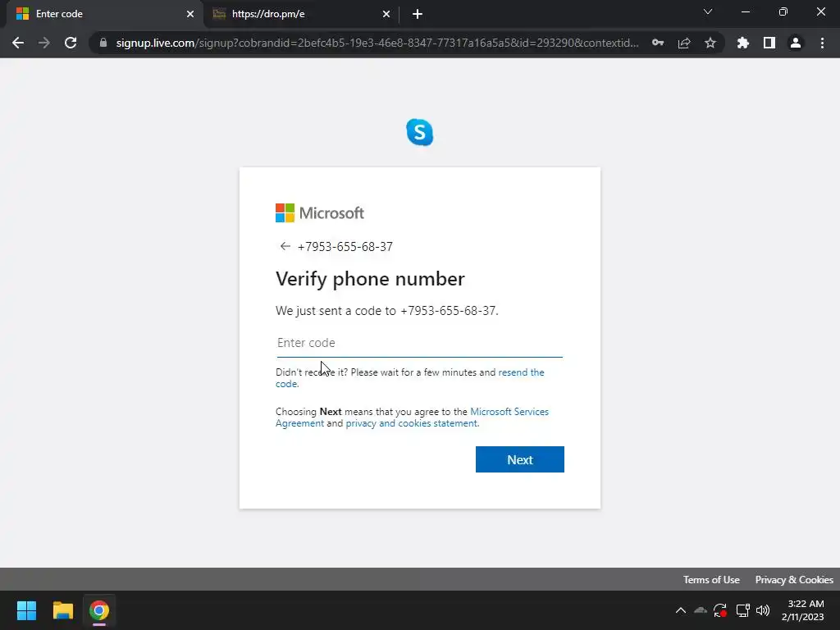
Task: Click the Chrome taskbar icon
Action: pyautogui.click(x=99, y=610)
